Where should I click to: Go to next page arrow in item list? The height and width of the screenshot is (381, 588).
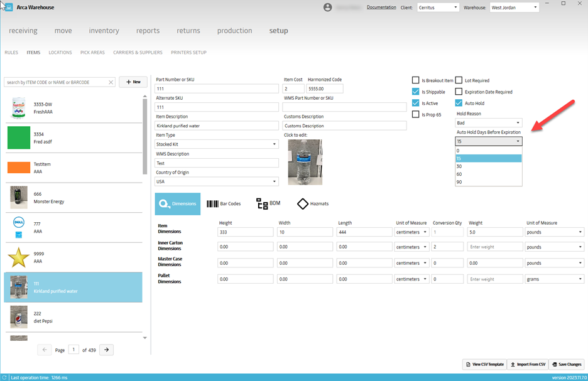tap(106, 350)
